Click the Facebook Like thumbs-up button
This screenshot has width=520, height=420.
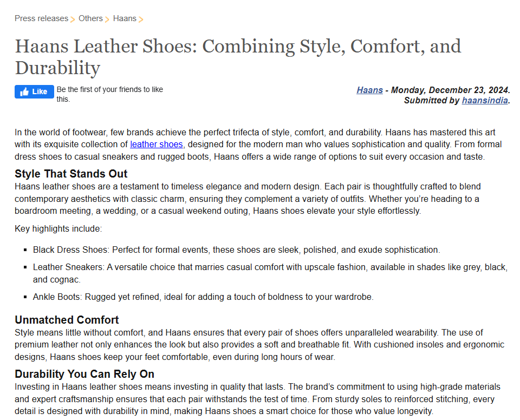click(x=34, y=91)
